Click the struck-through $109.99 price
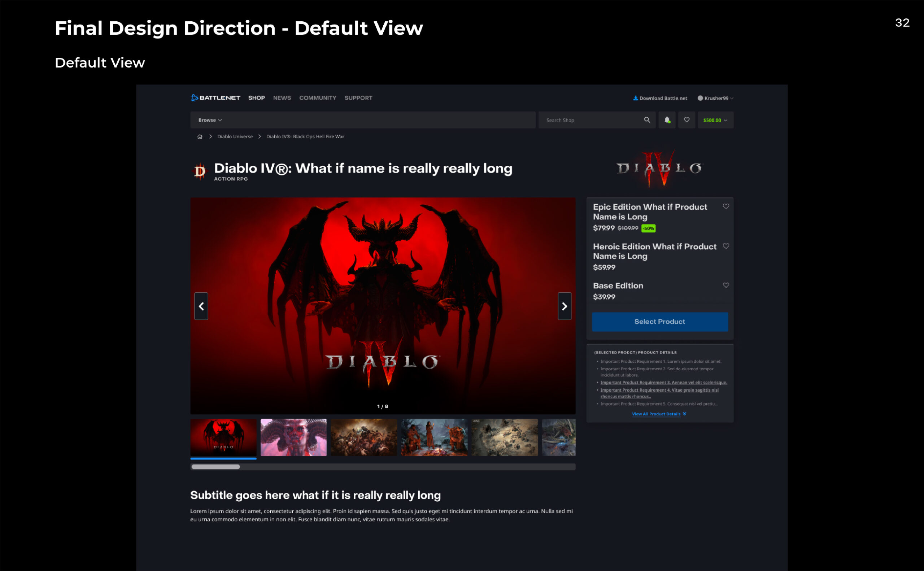The image size is (924, 571). pos(628,228)
